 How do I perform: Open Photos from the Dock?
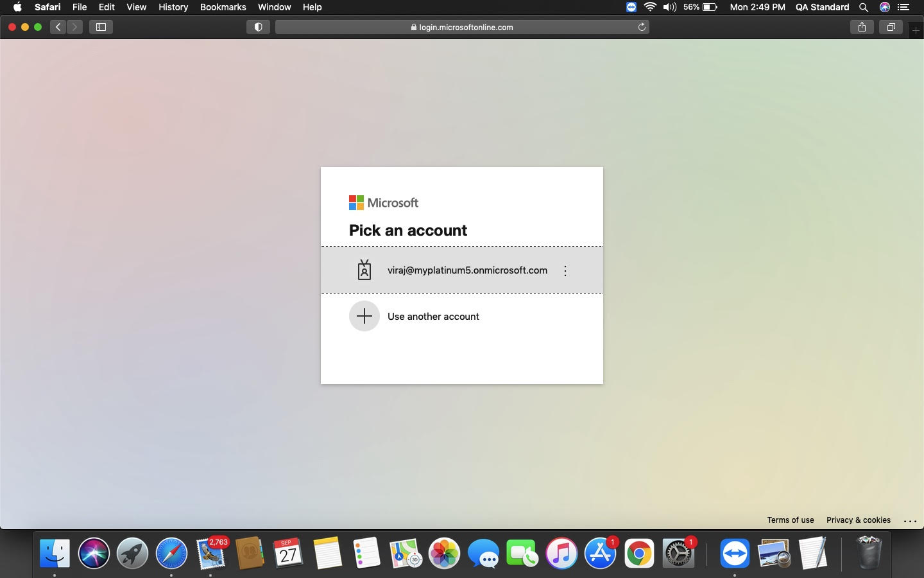coord(444,554)
